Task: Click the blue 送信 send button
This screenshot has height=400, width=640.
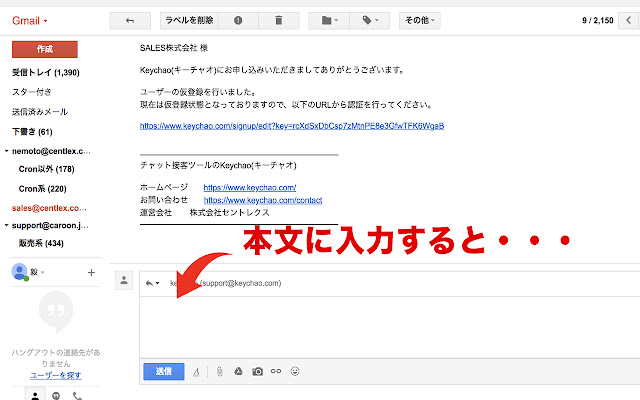Action: coord(164,371)
